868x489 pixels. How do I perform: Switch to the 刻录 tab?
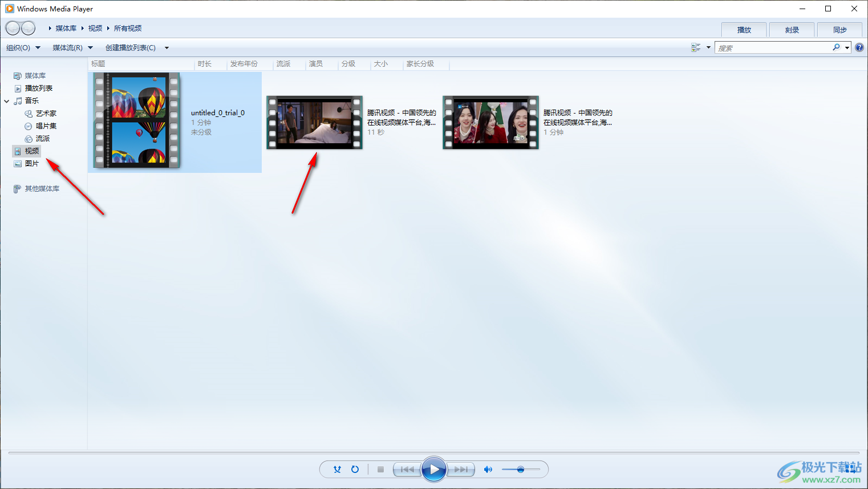coord(792,30)
